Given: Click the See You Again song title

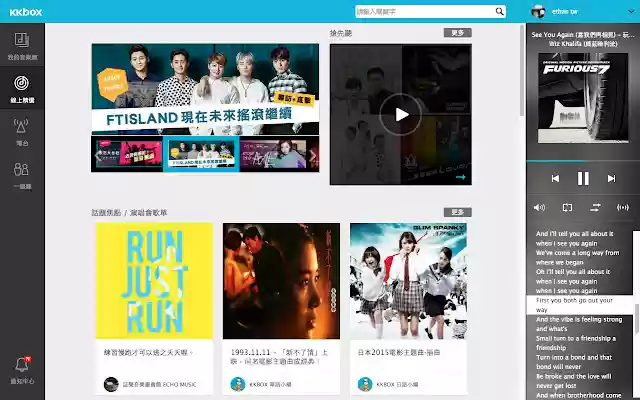Looking at the screenshot, I should [x=583, y=35].
